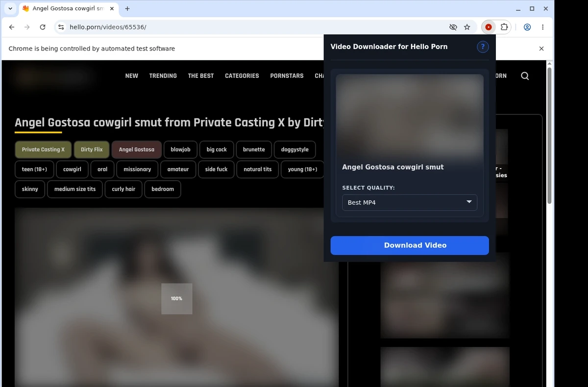Click the Download Video button

(x=410, y=245)
